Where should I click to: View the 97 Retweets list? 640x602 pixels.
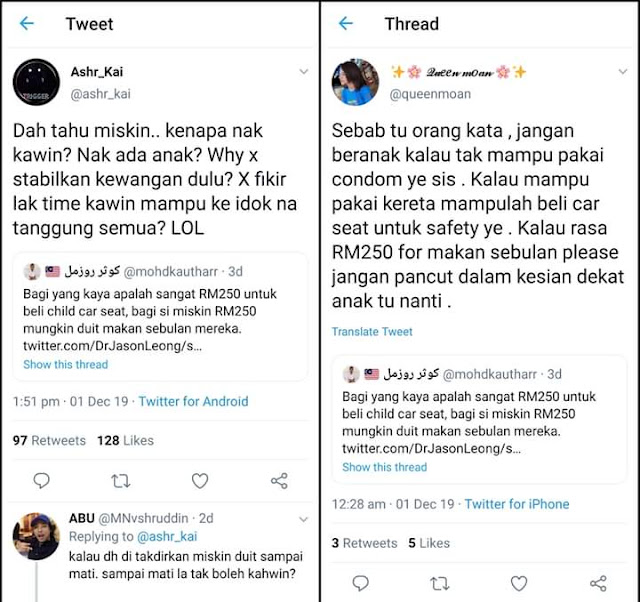pyautogui.click(x=49, y=440)
